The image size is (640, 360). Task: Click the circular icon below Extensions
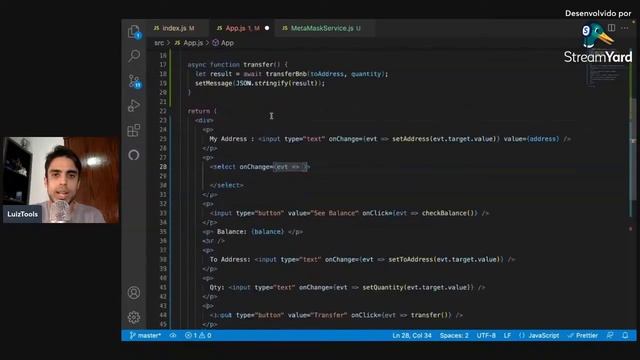pos(134,155)
